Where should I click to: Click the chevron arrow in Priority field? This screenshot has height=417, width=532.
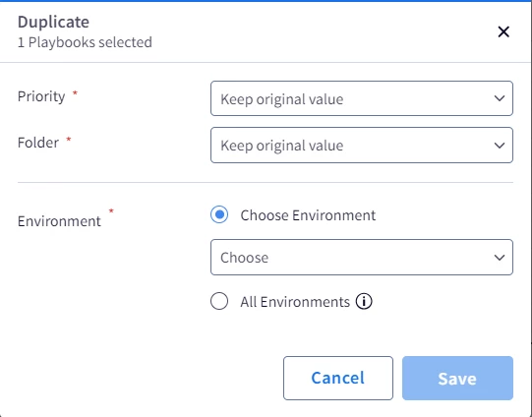(500, 98)
